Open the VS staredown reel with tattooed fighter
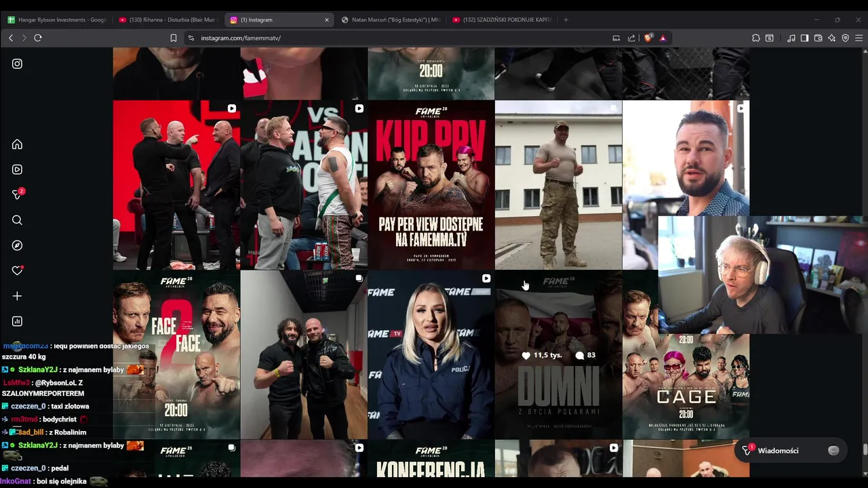Screen dimensions: 868x488 click(304, 185)
